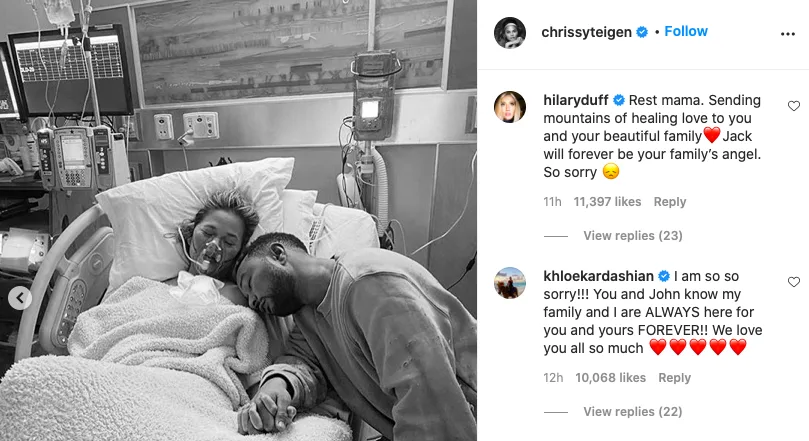Screen dimensions: 809x441
Task: Open chrissyteigen's profile picture
Action: (x=510, y=32)
